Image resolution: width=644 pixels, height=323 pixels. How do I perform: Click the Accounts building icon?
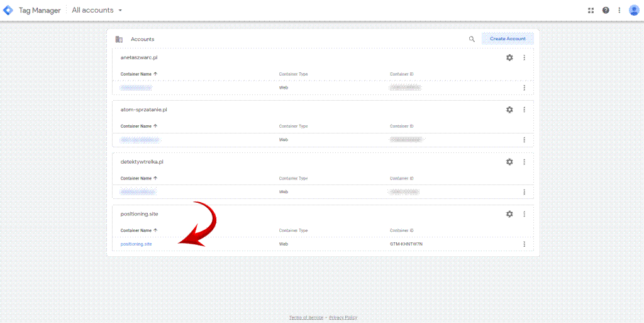[119, 39]
